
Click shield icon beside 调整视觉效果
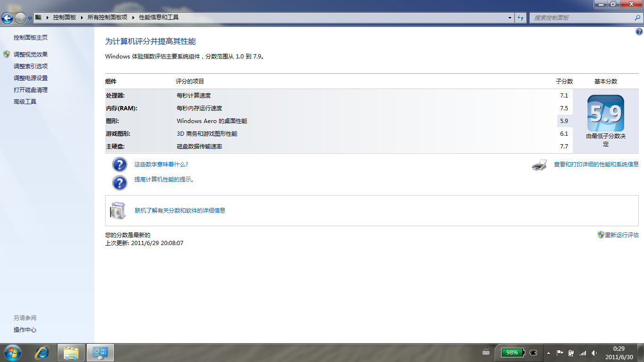click(7, 55)
